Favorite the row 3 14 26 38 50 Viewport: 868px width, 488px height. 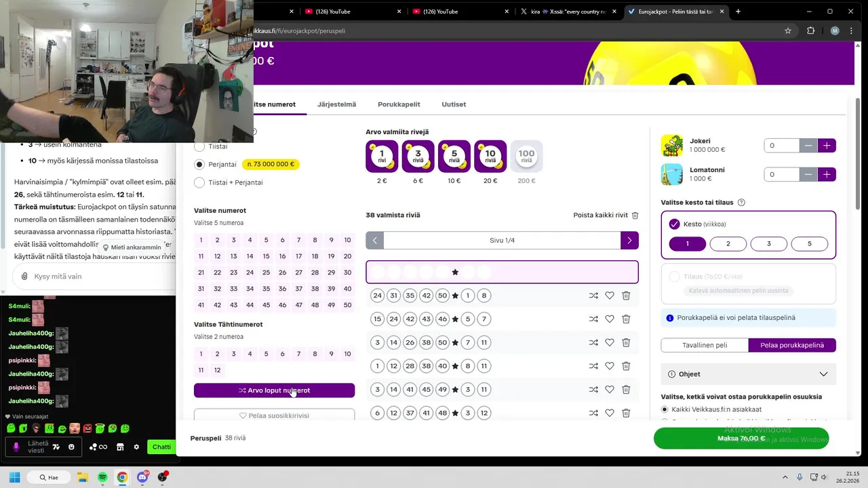610,342
